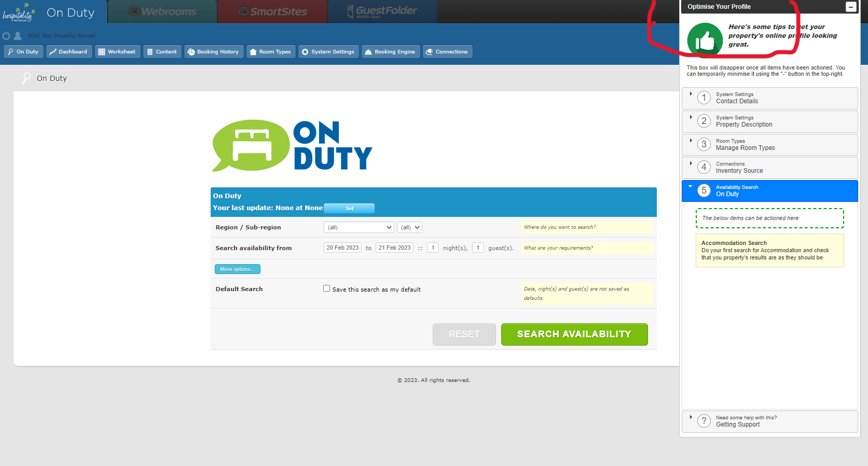Click the More options button
The image size is (868, 466).
tap(238, 269)
